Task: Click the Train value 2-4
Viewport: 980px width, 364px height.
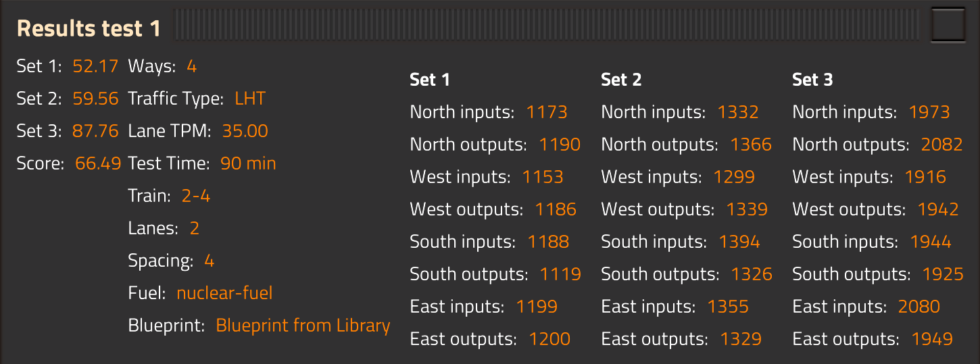Action: coord(196,196)
